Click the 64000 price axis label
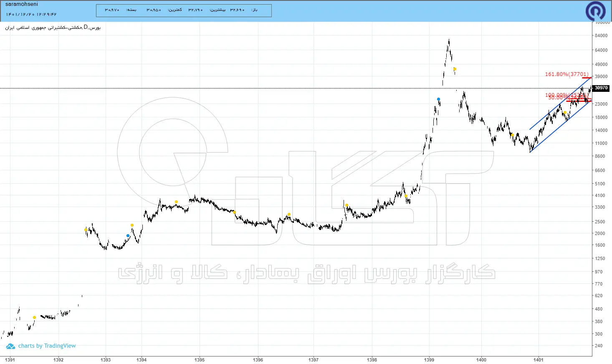 point(601,50)
